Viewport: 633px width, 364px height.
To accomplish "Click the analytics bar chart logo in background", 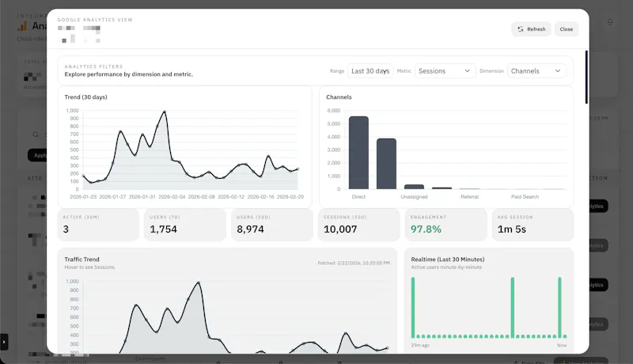I will coord(22,26).
